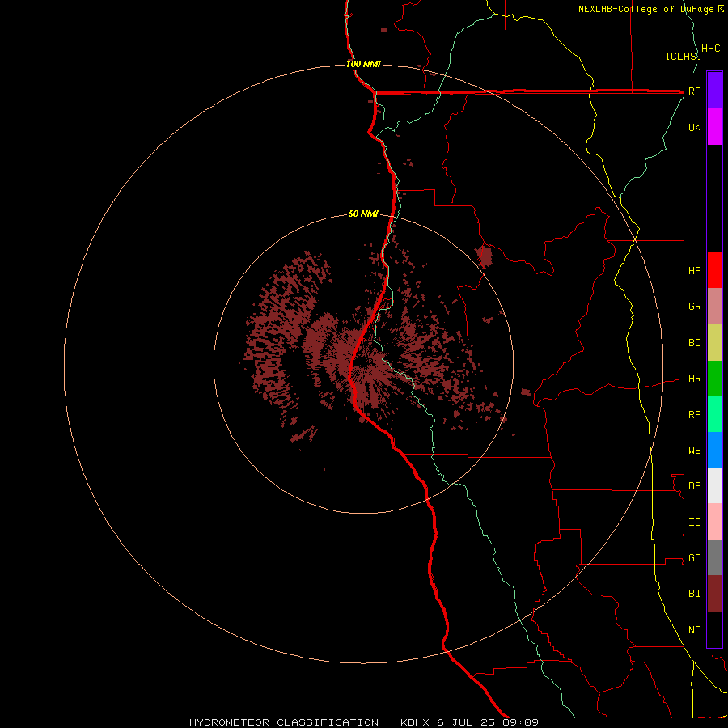
Task: Click the ND no data swatch
Action: (x=714, y=629)
